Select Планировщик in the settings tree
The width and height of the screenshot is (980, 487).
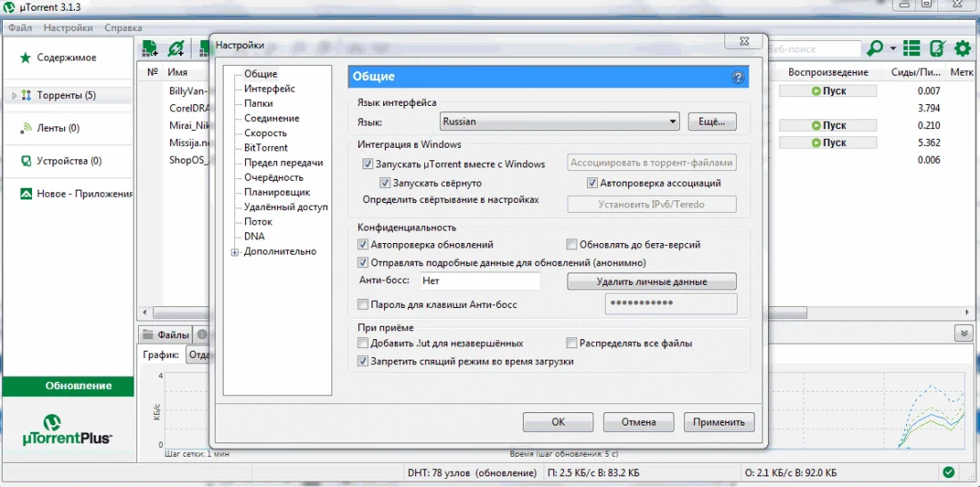click(x=277, y=192)
